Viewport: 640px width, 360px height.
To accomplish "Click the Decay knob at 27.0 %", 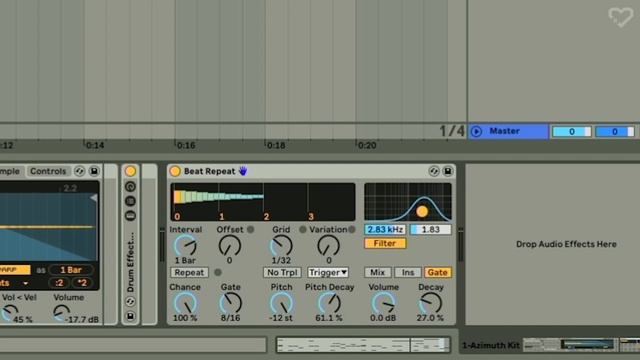I will [431, 304].
